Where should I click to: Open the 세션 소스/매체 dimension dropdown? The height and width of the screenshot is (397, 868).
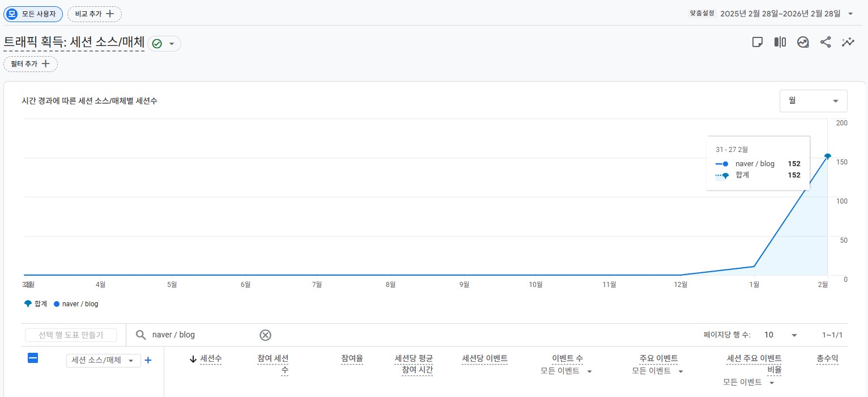click(103, 360)
